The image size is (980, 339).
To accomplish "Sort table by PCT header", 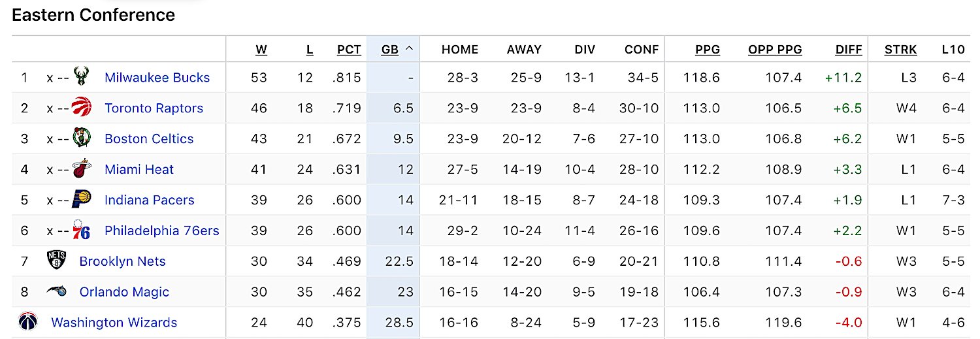I will (349, 50).
